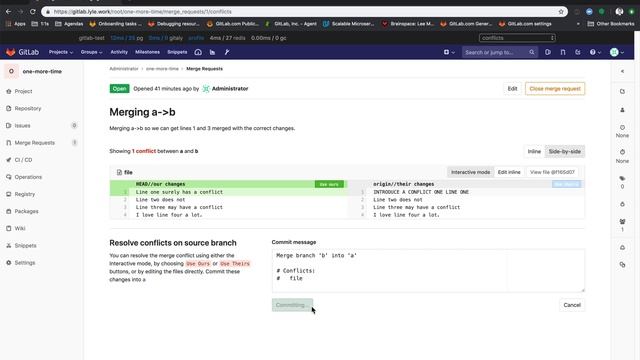Click the Cancel button

coord(572,305)
